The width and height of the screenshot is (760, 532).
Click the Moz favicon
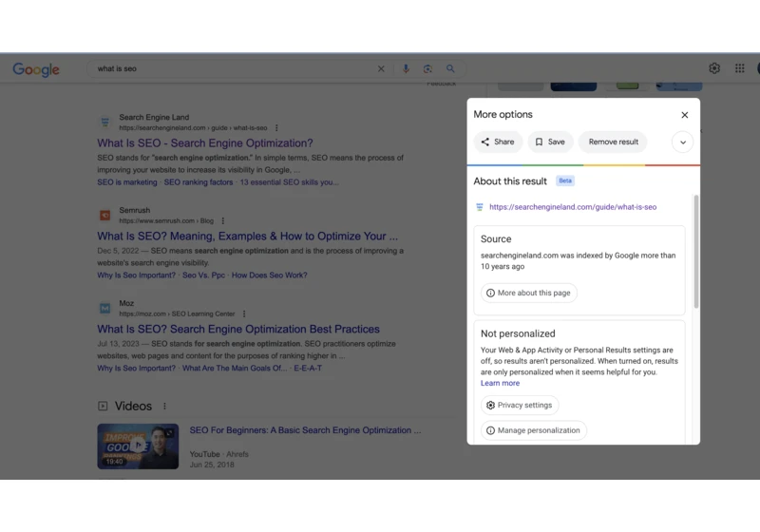coord(104,308)
